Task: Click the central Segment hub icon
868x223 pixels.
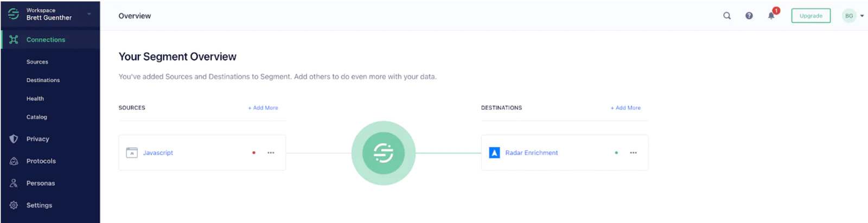Action: tap(384, 153)
